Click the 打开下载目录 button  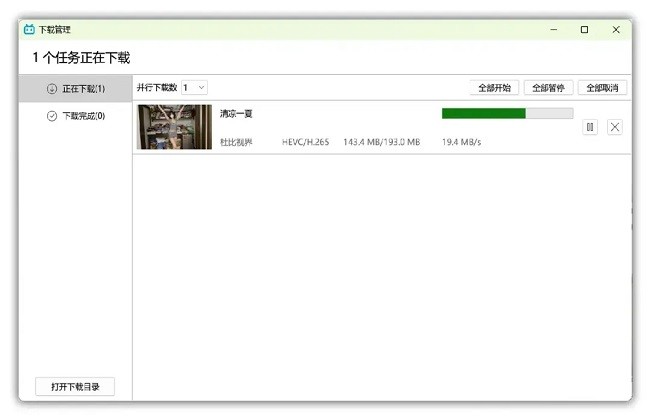click(x=75, y=386)
